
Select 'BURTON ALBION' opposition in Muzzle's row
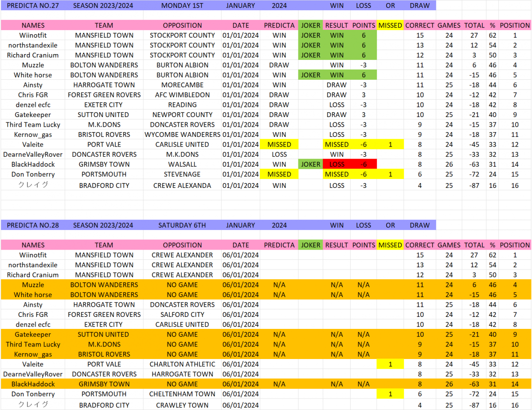(x=182, y=65)
